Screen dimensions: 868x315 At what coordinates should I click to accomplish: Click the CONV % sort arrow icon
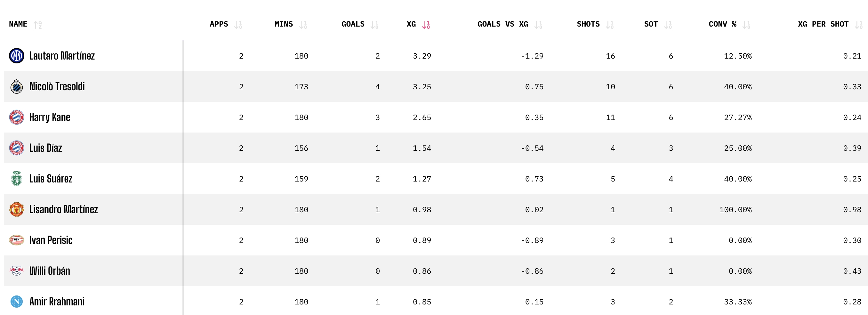point(747,25)
